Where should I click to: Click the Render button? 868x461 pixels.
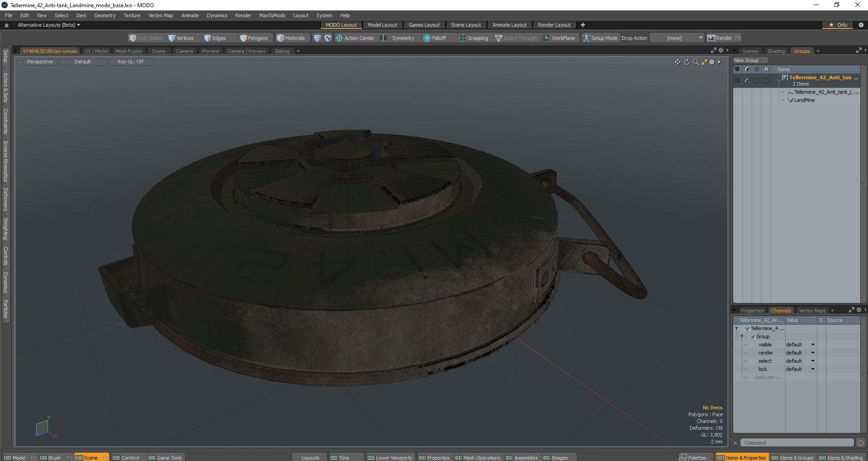pyautogui.click(x=724, y=38)
